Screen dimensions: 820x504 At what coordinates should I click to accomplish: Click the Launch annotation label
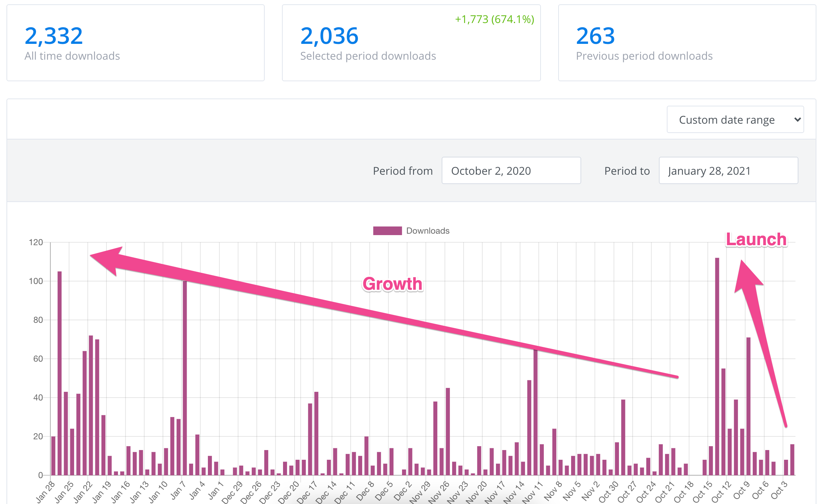(756, 240)
